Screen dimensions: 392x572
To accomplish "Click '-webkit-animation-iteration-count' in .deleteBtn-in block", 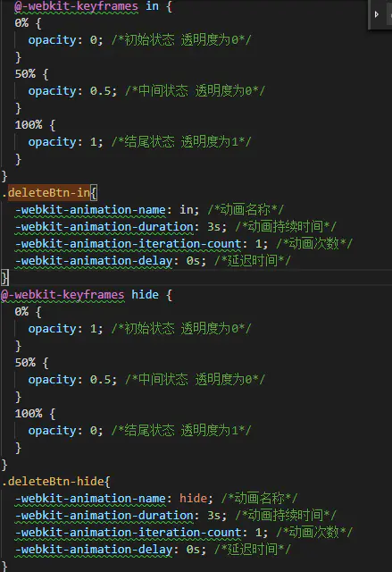I will point(129,244).
